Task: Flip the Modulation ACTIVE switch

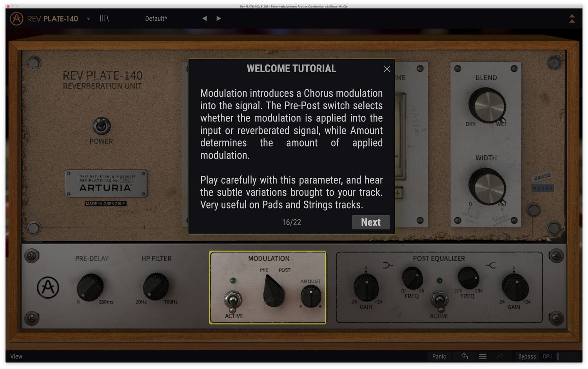Action: 233,301
